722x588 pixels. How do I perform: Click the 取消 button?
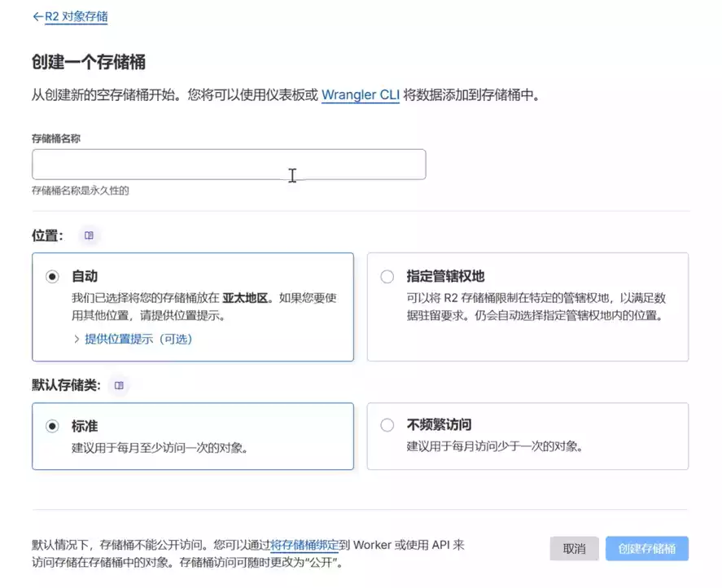(x=574, y=548)
